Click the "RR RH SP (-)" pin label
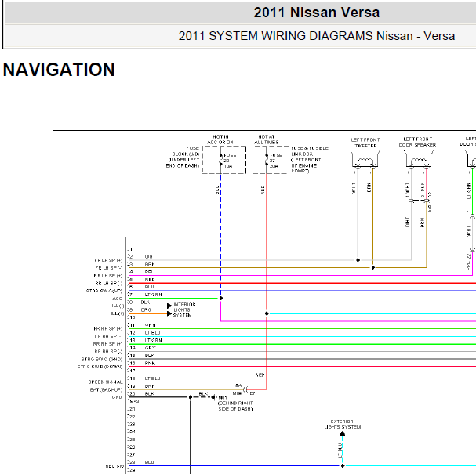Screen dimensions: 476x474 pyautogui.click(x=108, y=352)
